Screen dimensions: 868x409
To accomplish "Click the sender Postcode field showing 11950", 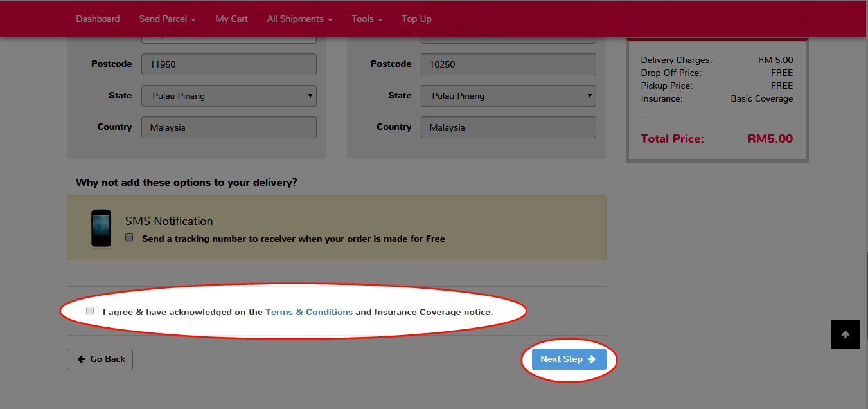I will pyautogui.click(x=229, y=64).
